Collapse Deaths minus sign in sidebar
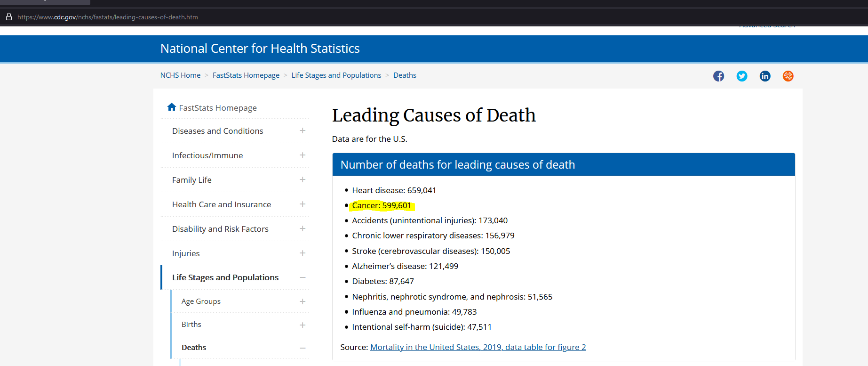Screen dimensions: 868x366 (303, 348)
